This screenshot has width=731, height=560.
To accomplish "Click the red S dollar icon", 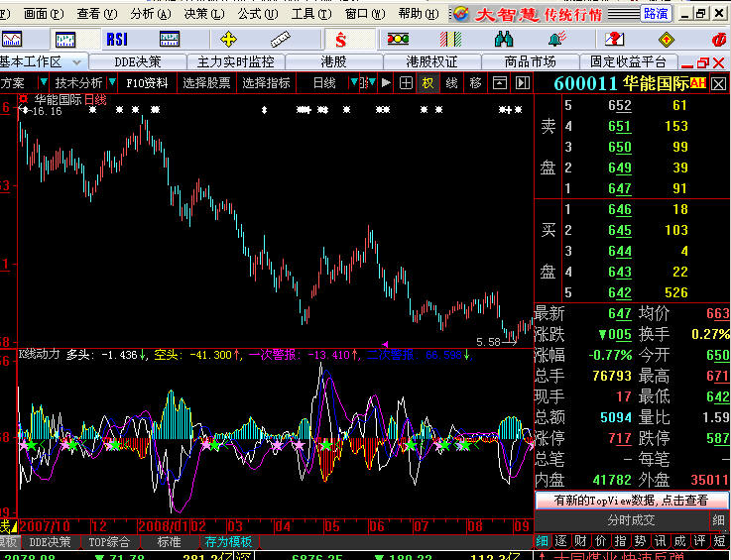I will (341, 40).
